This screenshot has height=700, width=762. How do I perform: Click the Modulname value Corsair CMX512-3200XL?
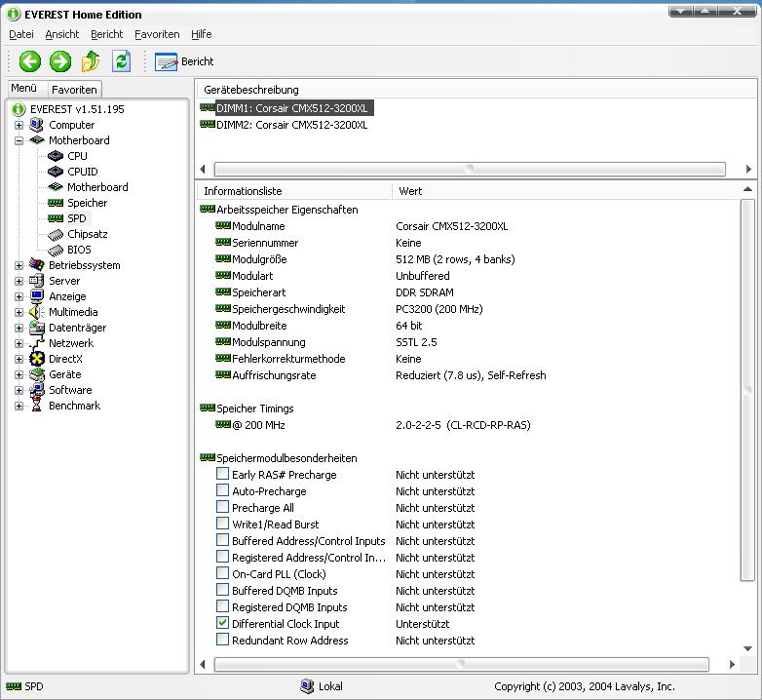pyautogui.click(x=451, y=226)
